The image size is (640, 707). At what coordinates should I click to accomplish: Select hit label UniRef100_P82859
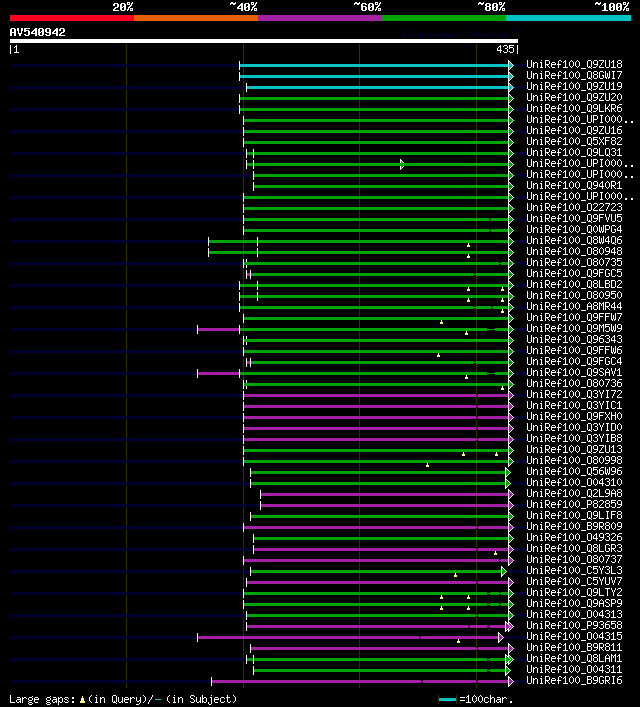pos(574,504)
